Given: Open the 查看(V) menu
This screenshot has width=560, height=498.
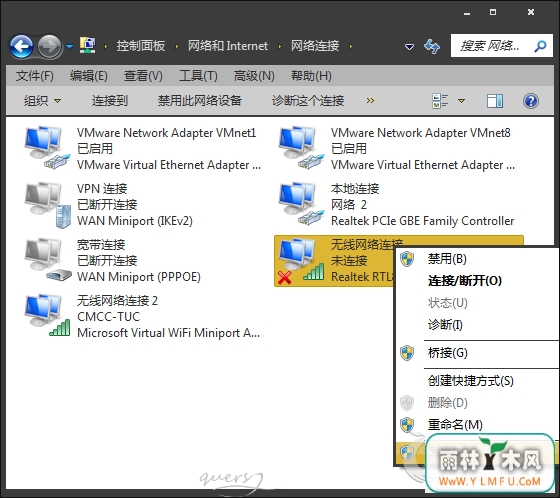Looking at the screenshot, I should point(143,76).
